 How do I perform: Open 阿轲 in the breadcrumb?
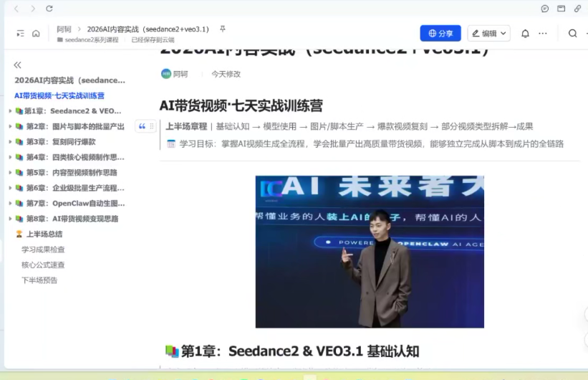pos(64,29)
